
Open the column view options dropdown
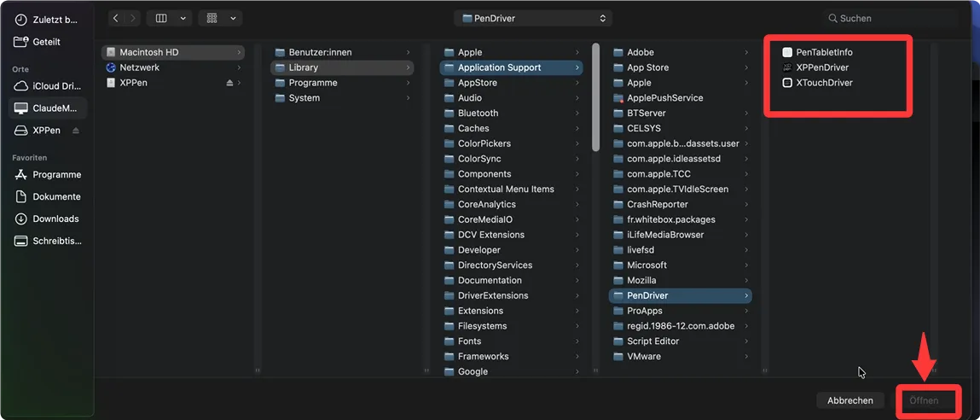click(183, 18)
